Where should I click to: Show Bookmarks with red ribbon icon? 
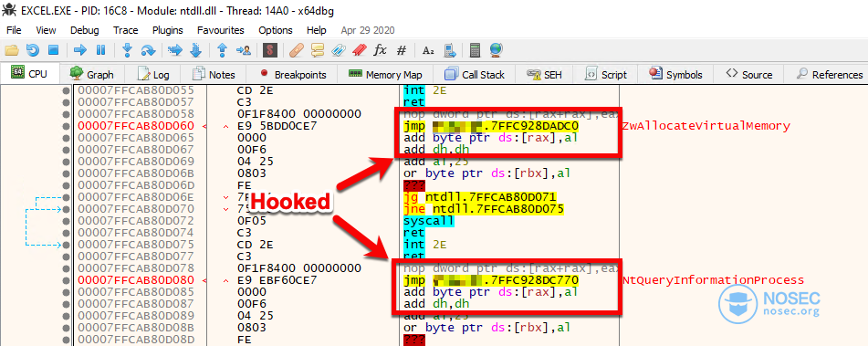click(x=360, y=50)
